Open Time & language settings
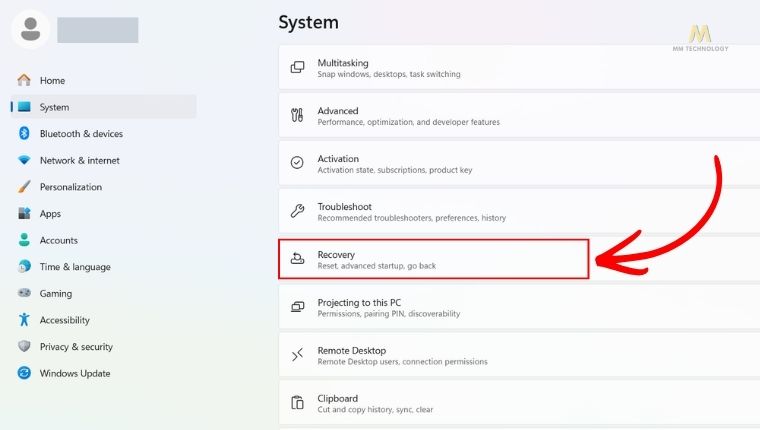The height and width of the screenshot is (430, 760). [104, 267]
